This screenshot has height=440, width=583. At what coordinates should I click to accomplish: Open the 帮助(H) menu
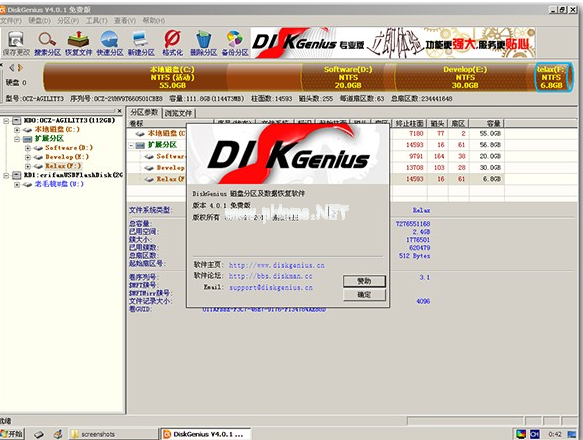154,20
